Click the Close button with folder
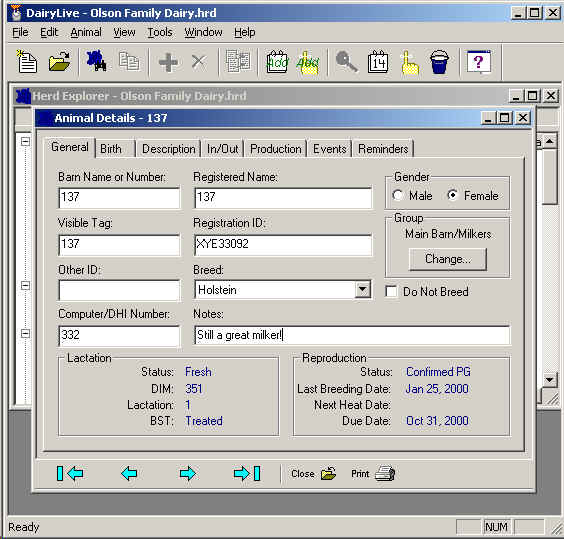564x539 pixels. click(x=314, y=474)
